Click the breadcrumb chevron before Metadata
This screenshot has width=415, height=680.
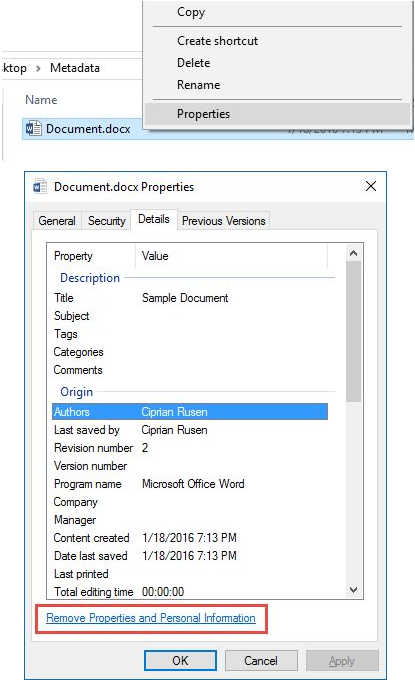(38, 68)
